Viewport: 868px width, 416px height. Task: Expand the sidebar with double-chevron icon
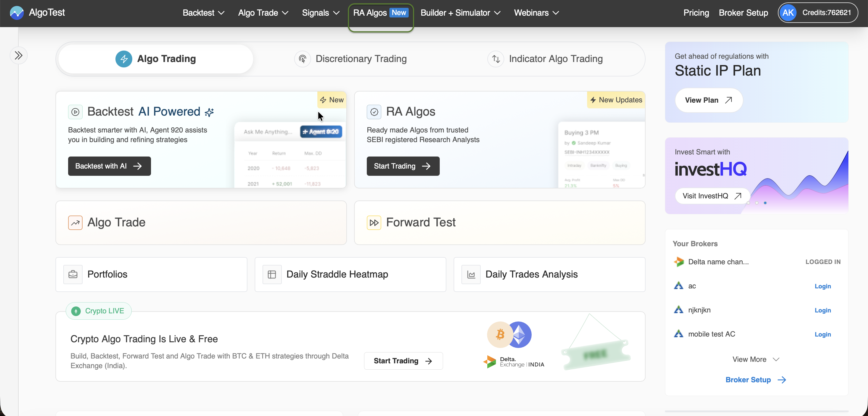[18, 55]
